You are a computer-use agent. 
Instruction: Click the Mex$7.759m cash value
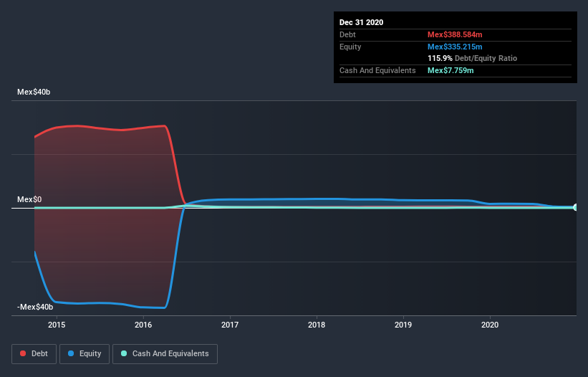pos(450,70)
